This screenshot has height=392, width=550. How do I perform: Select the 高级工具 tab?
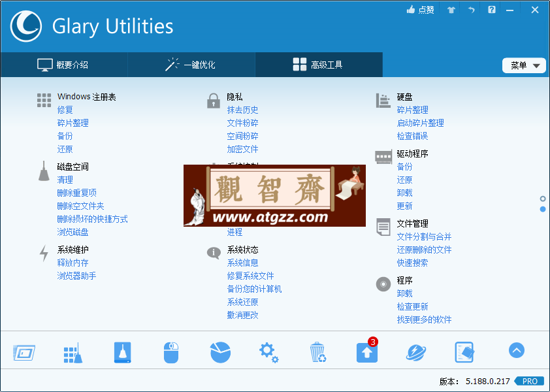(319, 65)
